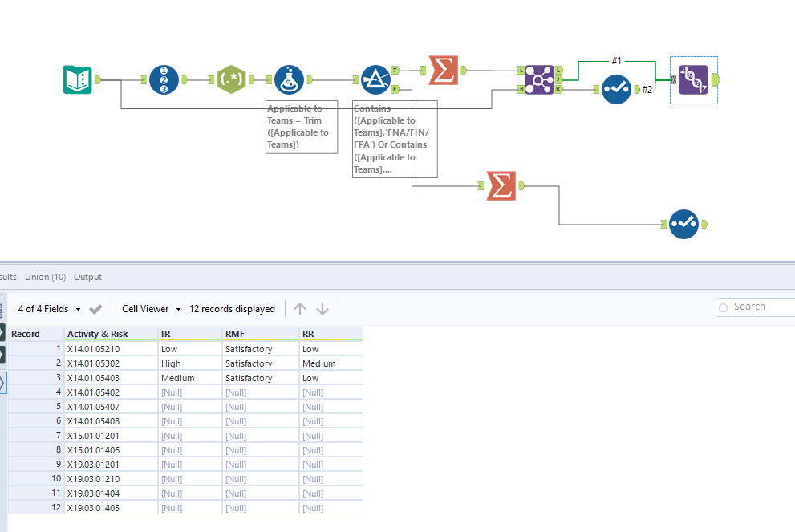Screen dimensions: 795x532
Task: Click the lower Summarize tool
Action: 501,185
